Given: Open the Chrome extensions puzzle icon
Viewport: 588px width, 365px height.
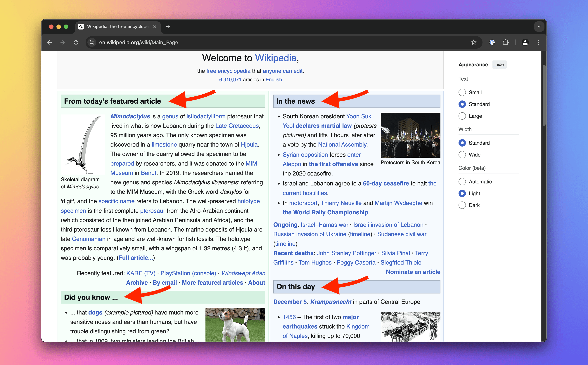Looking at the screenshot, I should tap(506, 42).
